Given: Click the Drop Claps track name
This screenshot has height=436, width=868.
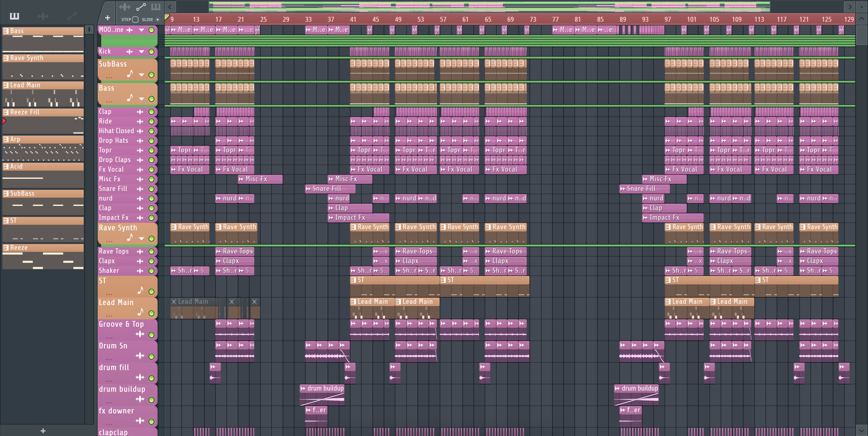Looking at the screenshot, I should tap(115, 160).
